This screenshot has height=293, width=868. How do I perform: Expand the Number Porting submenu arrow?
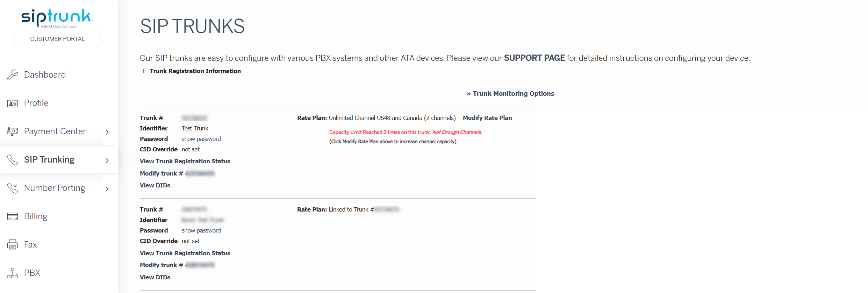coord(107,189)
